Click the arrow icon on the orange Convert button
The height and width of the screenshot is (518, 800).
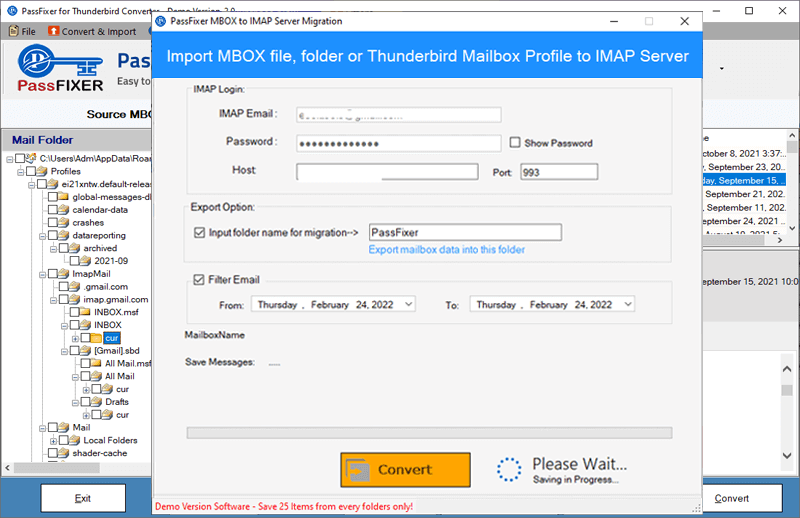[x=358, y=470]
